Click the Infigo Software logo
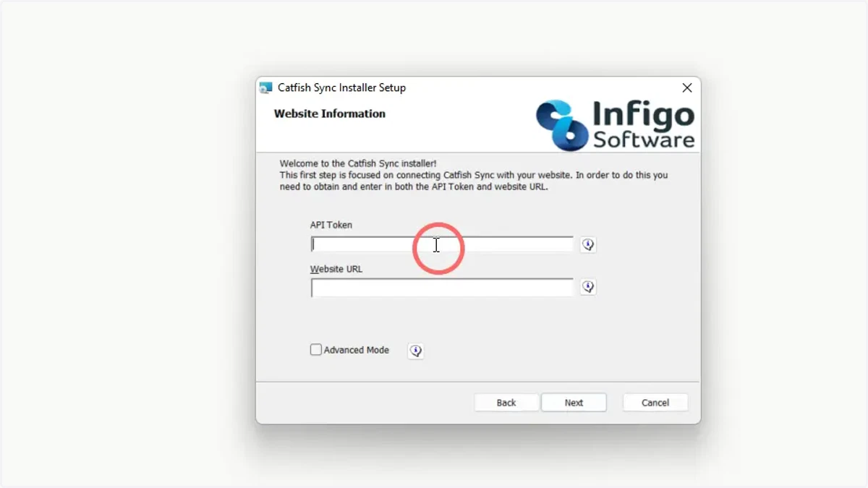Screen dimensions: 868x488 (x=616, y=125)
